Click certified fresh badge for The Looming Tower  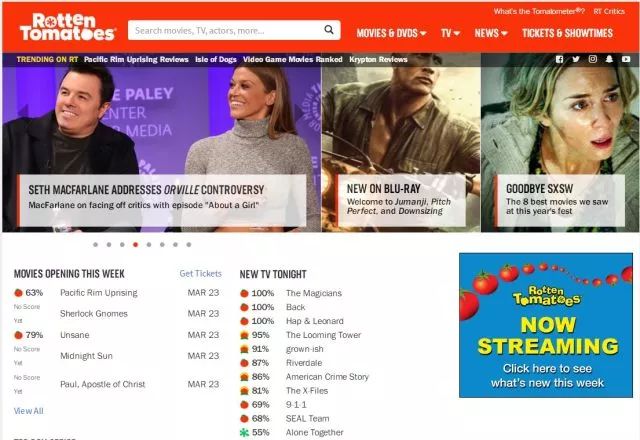click(244, 335)
